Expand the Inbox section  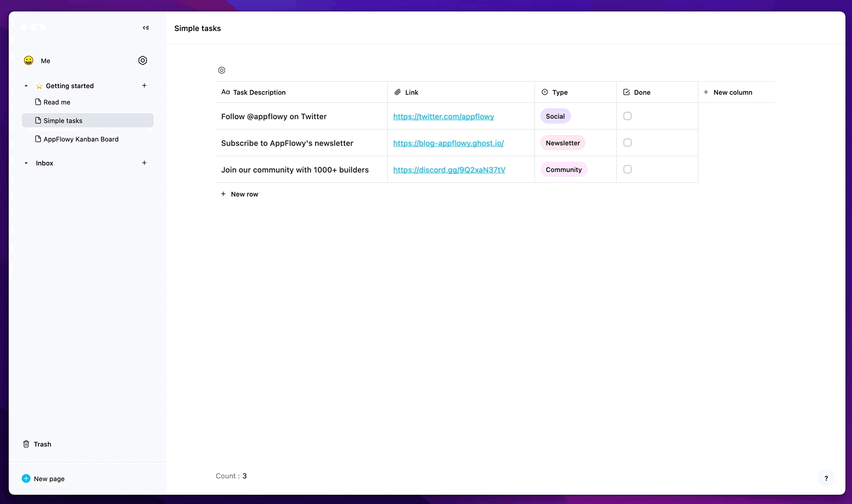[x=26, y=163]
